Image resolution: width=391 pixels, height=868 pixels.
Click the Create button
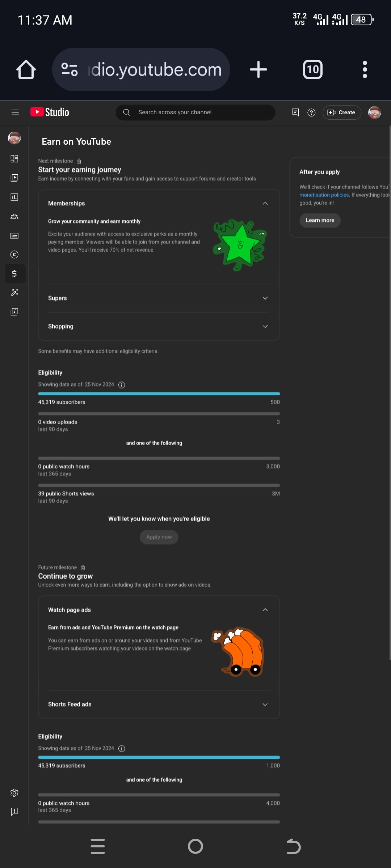[342, 112]
